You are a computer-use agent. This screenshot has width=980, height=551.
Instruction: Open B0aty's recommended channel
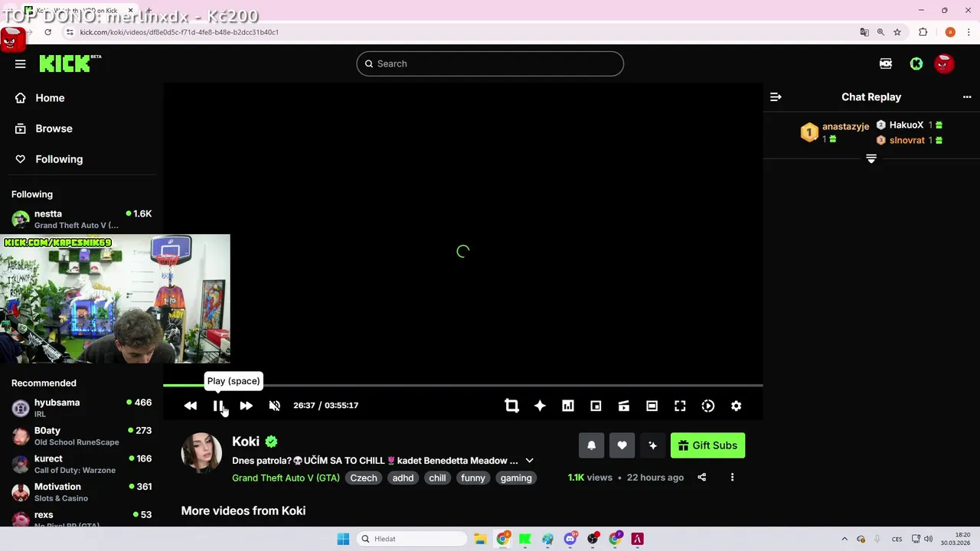coord(81,436)
